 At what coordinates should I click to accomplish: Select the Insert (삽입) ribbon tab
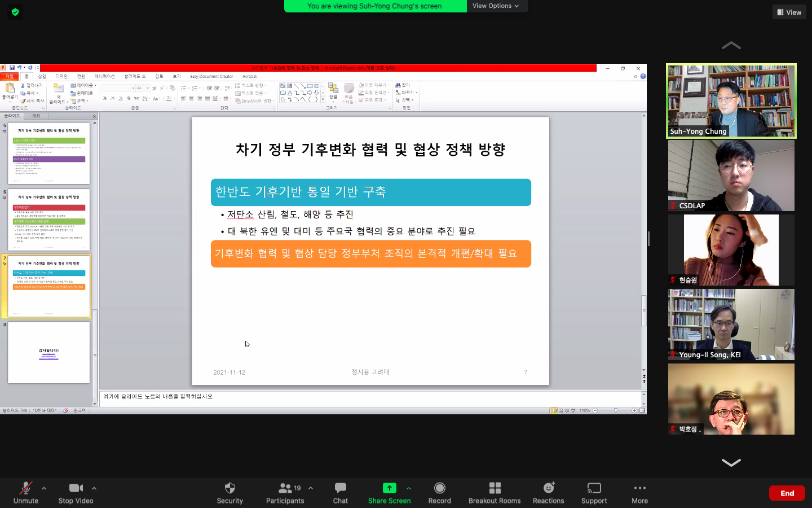pyautogui.click(x=42, y=76)
